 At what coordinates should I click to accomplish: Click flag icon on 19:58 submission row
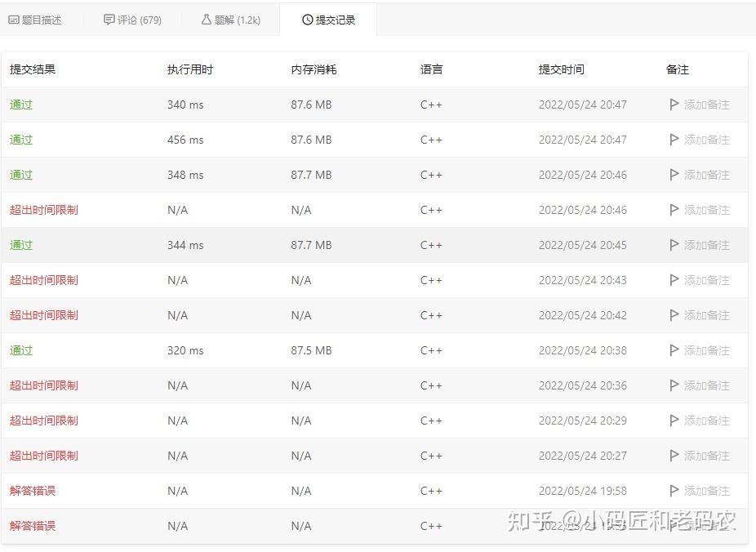pos(674,490)
